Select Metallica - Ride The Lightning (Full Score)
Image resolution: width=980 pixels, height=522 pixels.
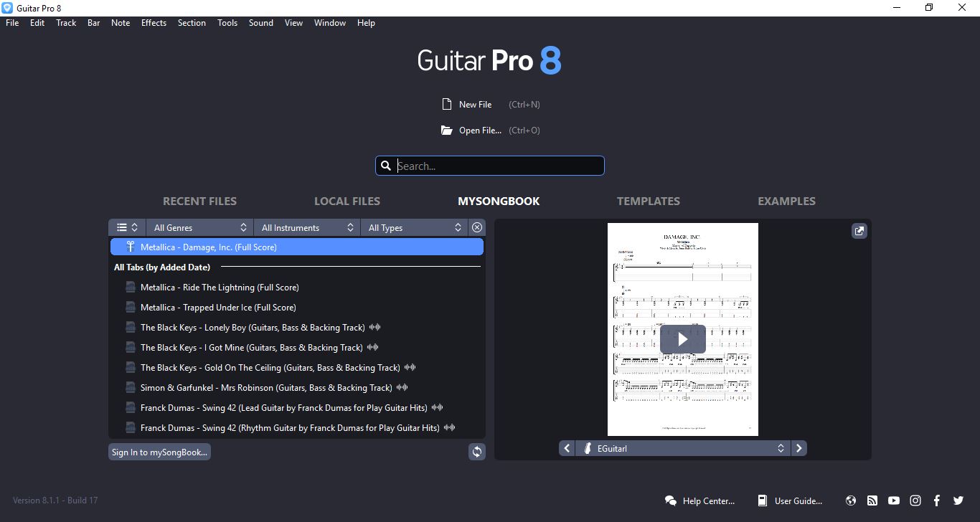(x=297, y=287)
